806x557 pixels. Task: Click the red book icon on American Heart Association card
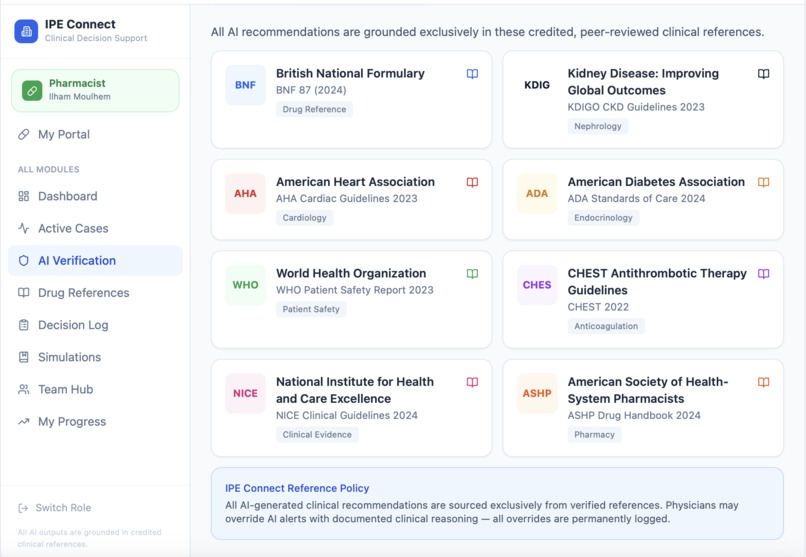pyautogui.click(x=472, y=182)
